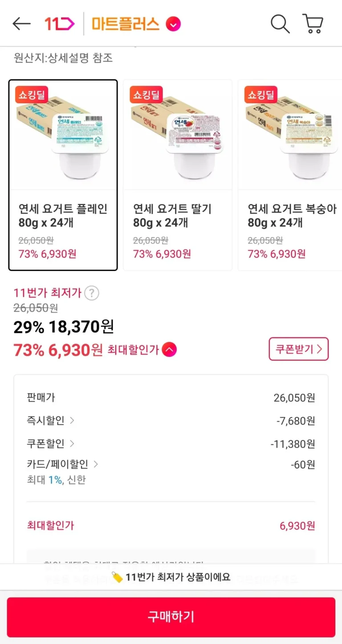Open the shopping cart icon

pyautogui.click(x=313, y=24)
